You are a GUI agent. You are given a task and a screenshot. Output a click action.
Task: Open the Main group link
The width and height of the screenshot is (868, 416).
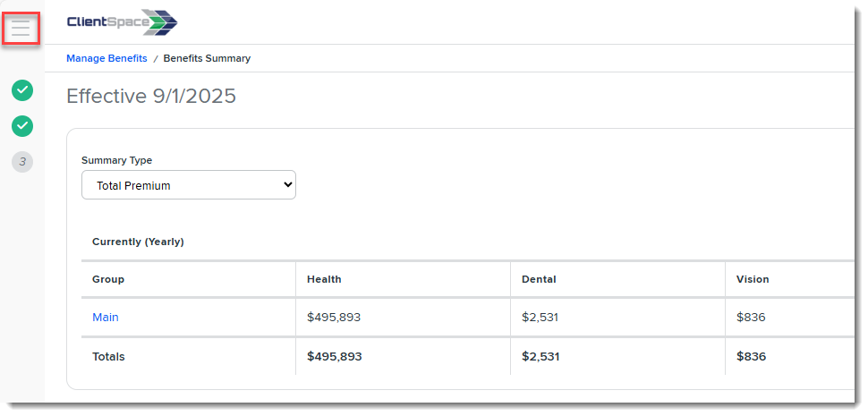tap(106, 317)
